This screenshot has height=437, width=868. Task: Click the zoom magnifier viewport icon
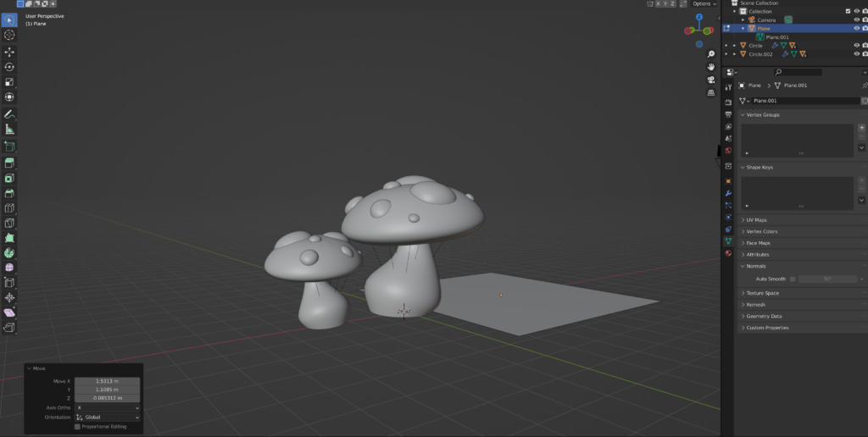710,53
